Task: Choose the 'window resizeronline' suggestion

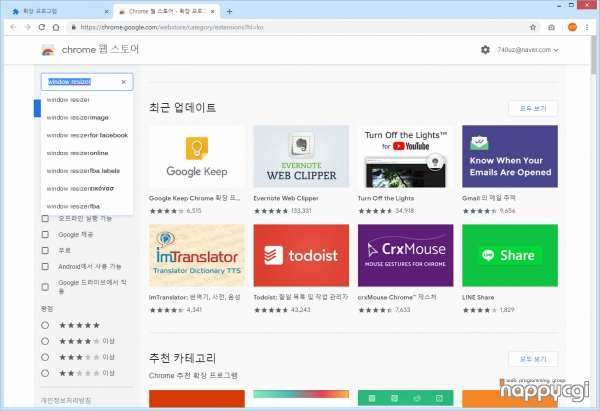Action: click(87, 153)
